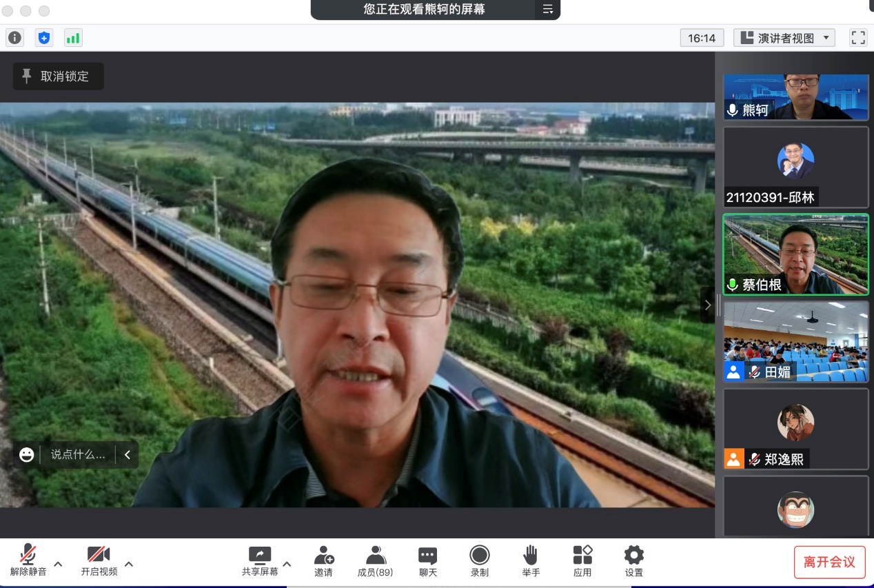This screenshot has width=874, height=588.
Task: Raise hand with the 举手 icon
Action: tap(531, 561)
